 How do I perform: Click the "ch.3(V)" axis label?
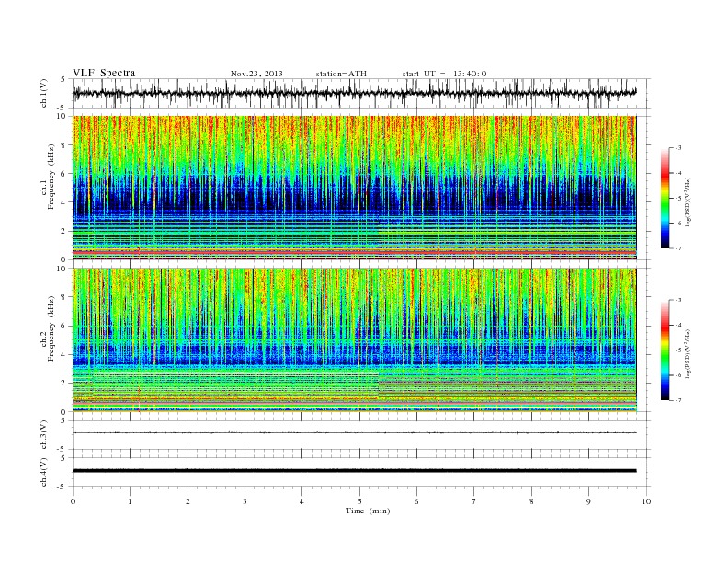43,435
